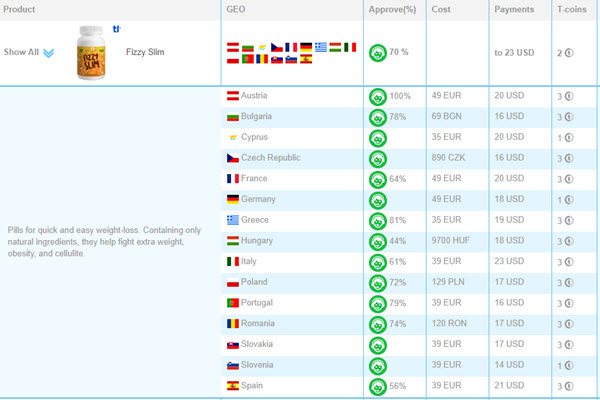Click the 44% approve value for Hungary
Screen dimensions: 600x400
click(398, 241)
